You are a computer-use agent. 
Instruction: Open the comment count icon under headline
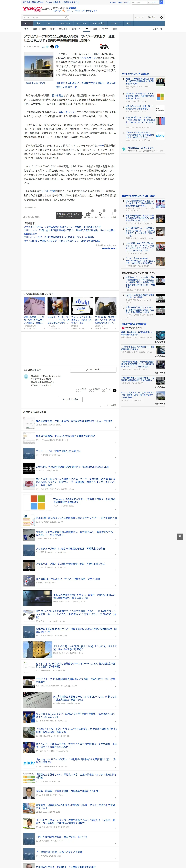[x=44, y=47]
